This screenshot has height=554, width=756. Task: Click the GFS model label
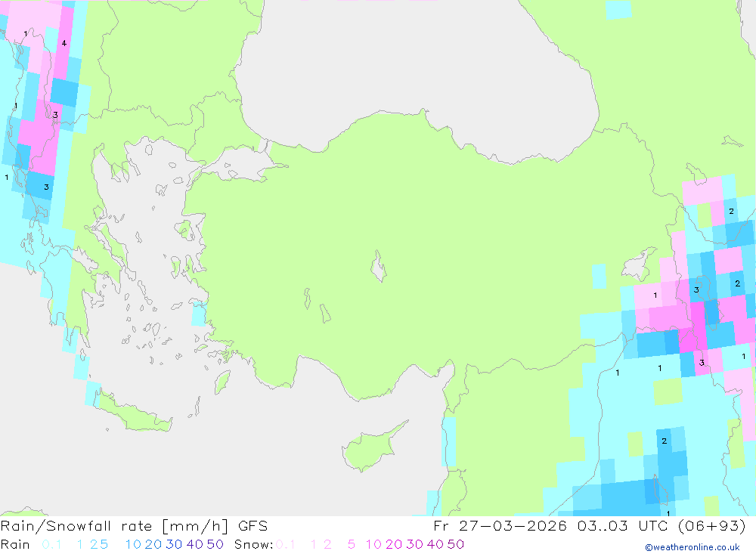pos(253,526)
